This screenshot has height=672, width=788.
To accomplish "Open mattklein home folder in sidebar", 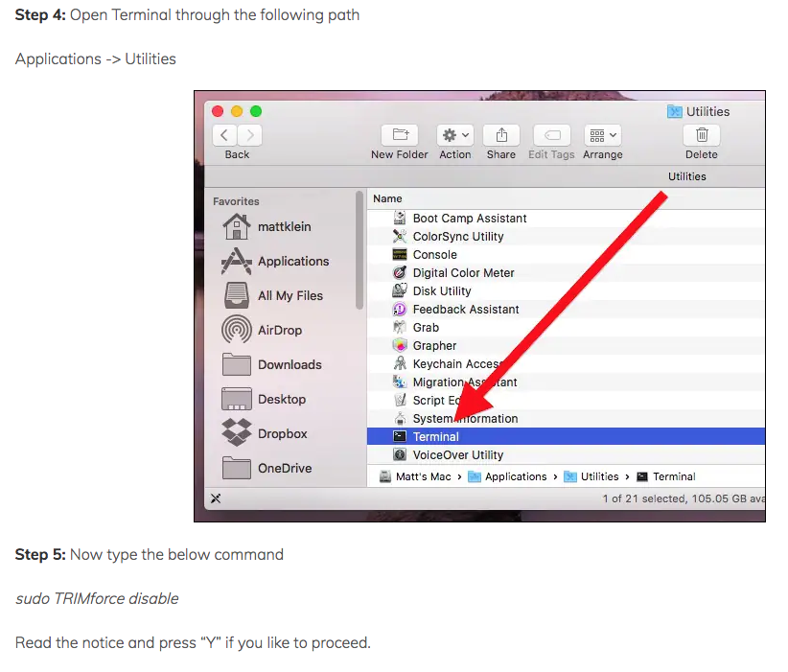I will pyautogui.click(x=267, y=226).
